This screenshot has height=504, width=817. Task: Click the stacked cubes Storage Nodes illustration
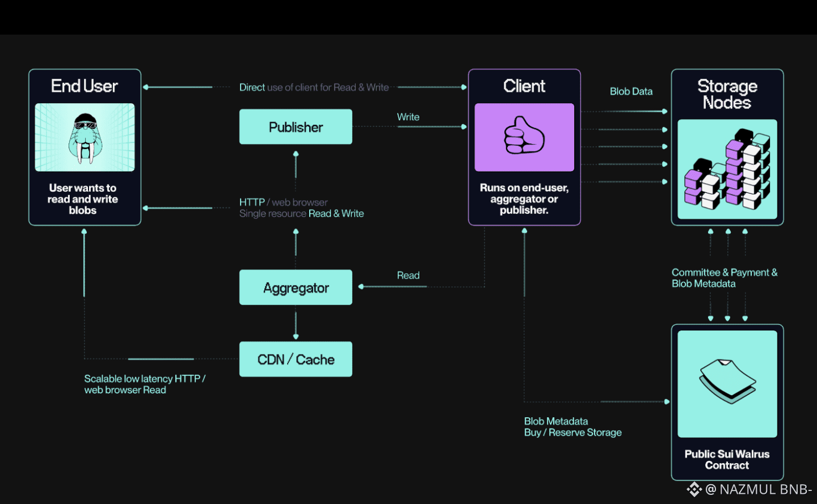pos(727,169)
